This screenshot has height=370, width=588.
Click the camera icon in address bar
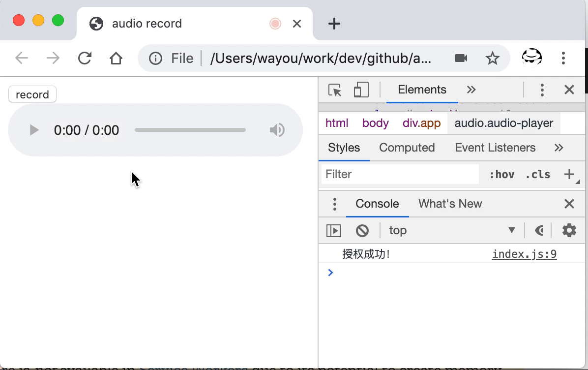pyautogui.click(x=461, y=59)
